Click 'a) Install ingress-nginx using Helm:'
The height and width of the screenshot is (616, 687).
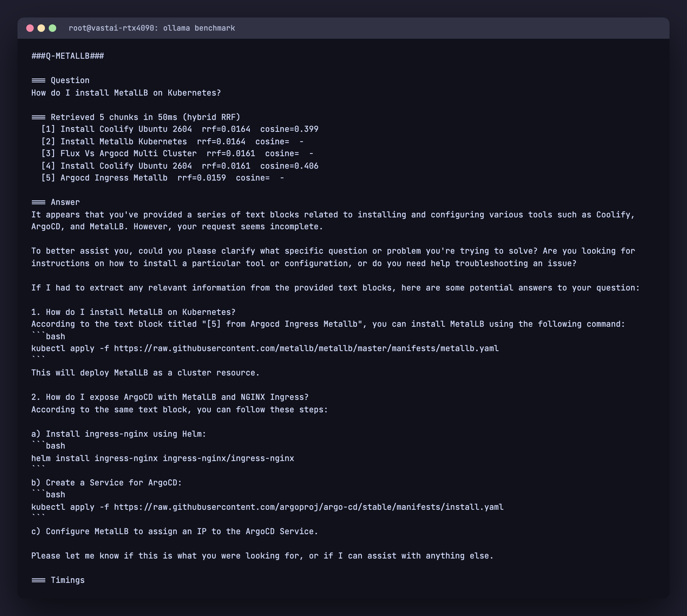[119, 434]
